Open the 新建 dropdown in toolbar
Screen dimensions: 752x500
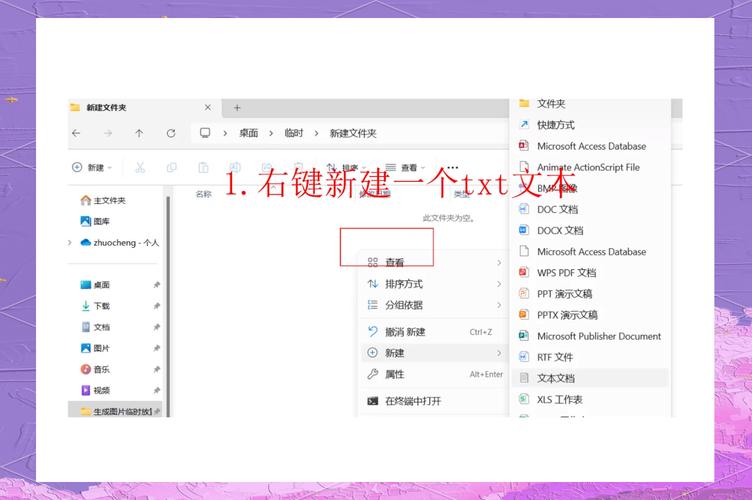pyautogui.click(x=92, y=167)
